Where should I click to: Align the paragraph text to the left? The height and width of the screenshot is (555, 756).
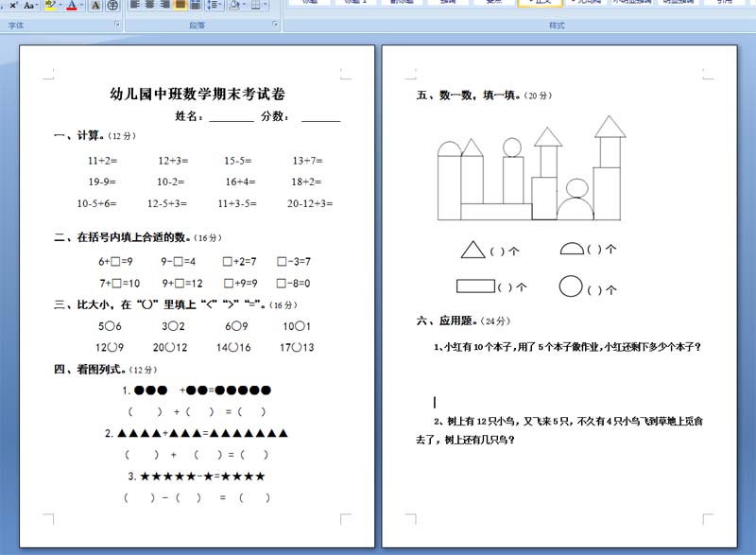[x=135, y=5]
